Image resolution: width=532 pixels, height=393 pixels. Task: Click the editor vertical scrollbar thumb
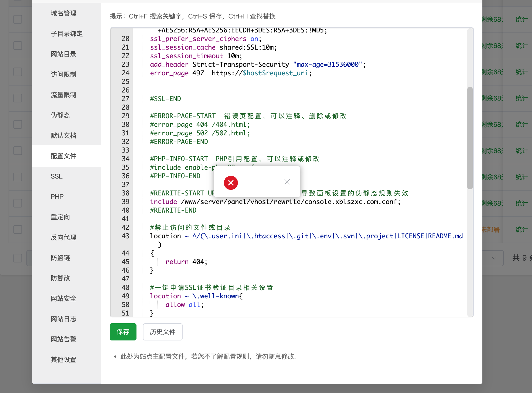pos(470,138)
